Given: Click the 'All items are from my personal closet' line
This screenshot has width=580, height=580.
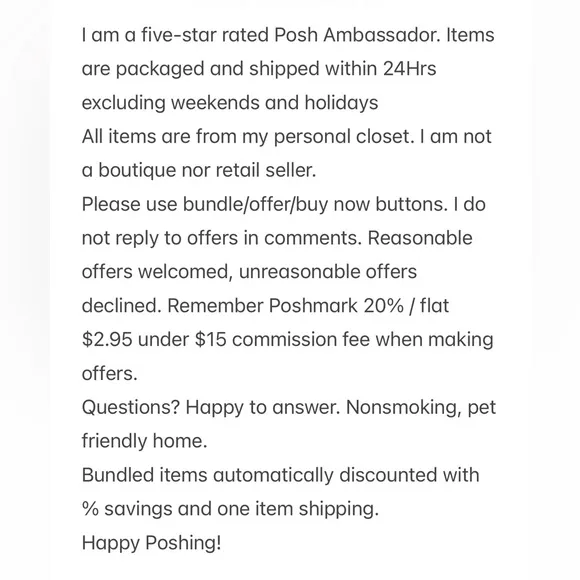Looking at the screenshot, I should [x=287, y=137].
